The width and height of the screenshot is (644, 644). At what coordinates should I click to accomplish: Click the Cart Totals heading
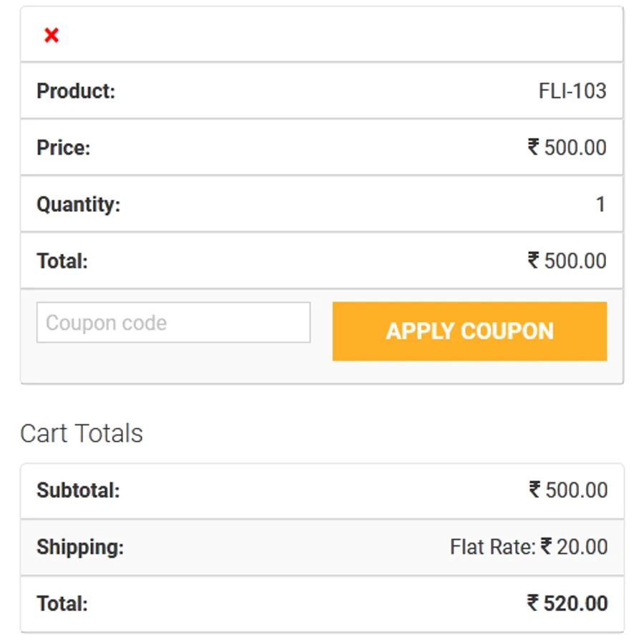pyautogui.click(x=82, y=434)
